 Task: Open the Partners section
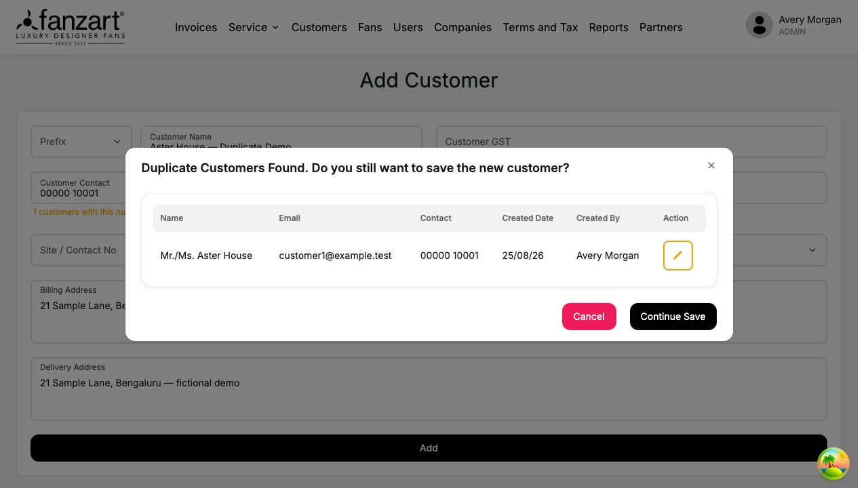[x=660, y=27]
